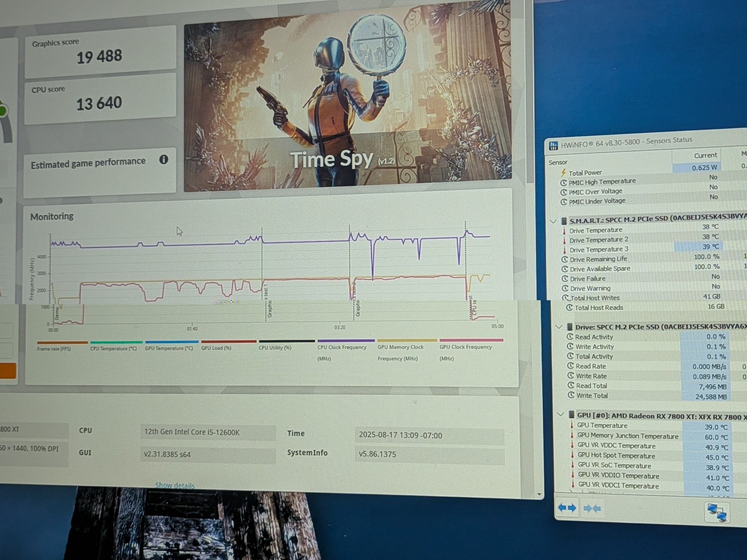Image resolution: width=747 pixels, height=560 pixels.
Task: Select the Read Total value 7,496 MB
Action: pyautogui.click(x=713, y=387)
